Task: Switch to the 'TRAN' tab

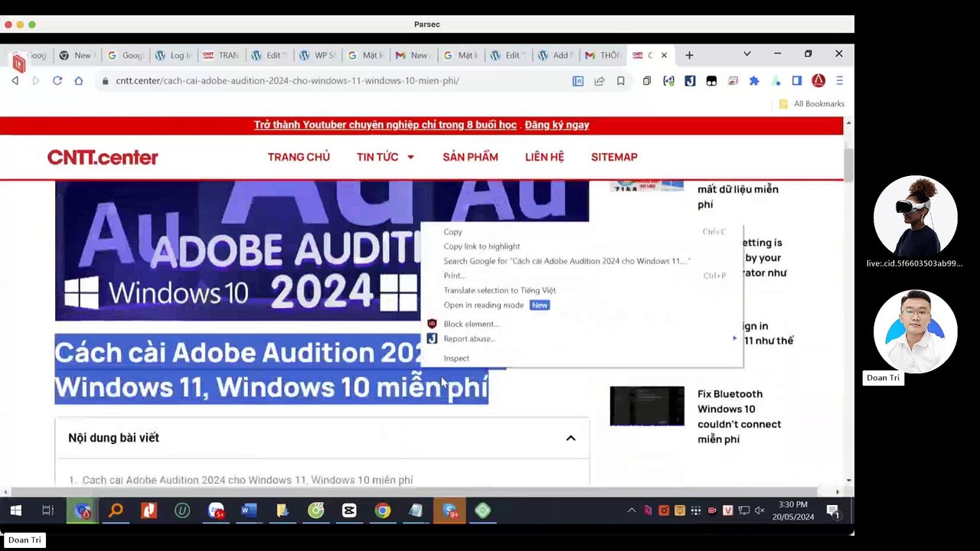Action: 221,55
